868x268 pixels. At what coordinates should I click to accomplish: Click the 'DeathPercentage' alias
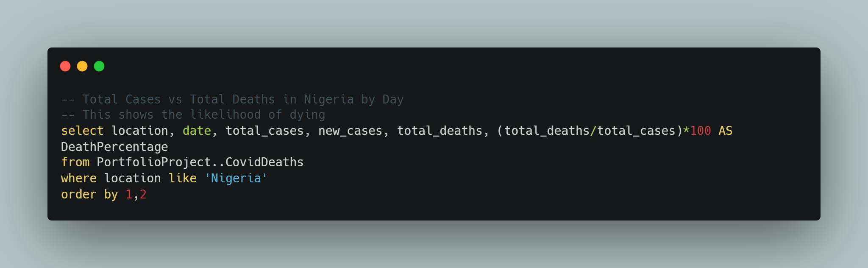pyautogui.click(x=114, y=147)
